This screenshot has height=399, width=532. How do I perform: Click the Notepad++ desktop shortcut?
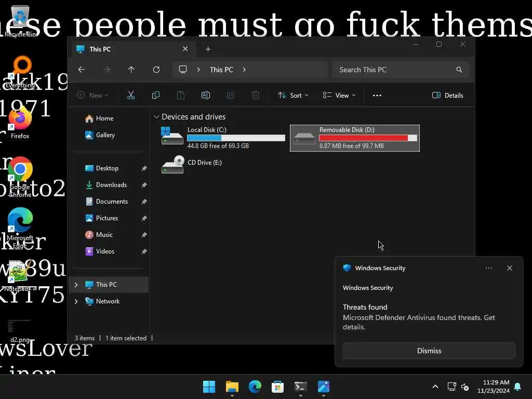click(20, 276)
